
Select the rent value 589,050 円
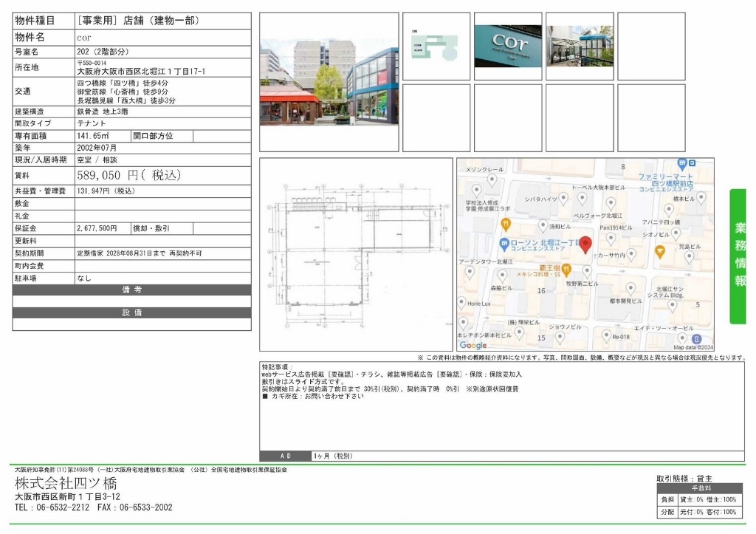coord(128,175)
